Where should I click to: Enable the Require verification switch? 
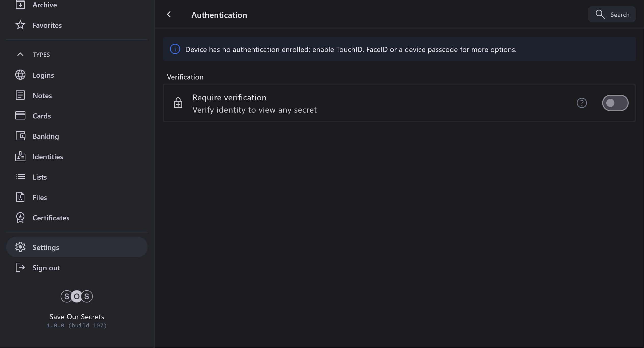(615, 103)
